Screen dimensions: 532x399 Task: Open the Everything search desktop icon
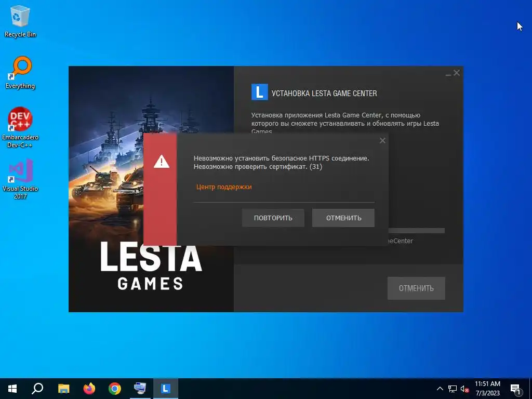click(x=20, y=73)
